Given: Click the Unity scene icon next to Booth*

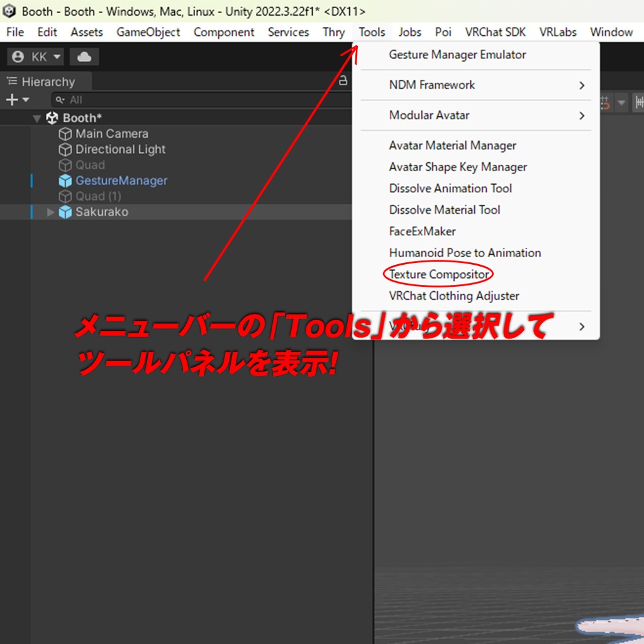Looking at the screenshot, I should [53, 118].
